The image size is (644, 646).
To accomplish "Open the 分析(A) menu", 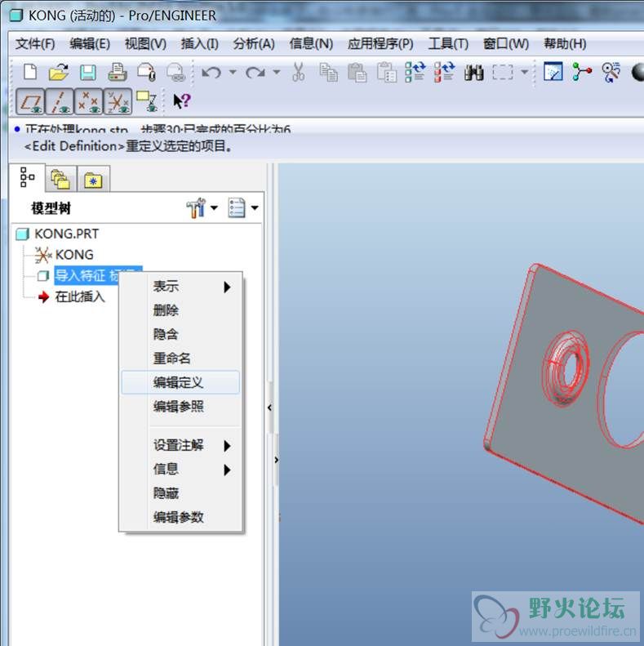I will click(x=254, y=43).
